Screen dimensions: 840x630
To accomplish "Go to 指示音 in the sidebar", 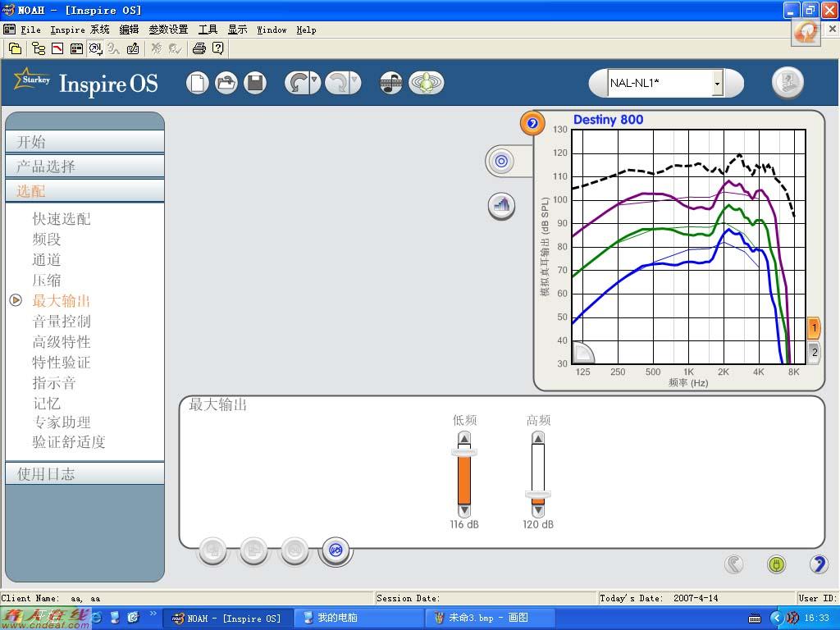I will tap(54, 383).
